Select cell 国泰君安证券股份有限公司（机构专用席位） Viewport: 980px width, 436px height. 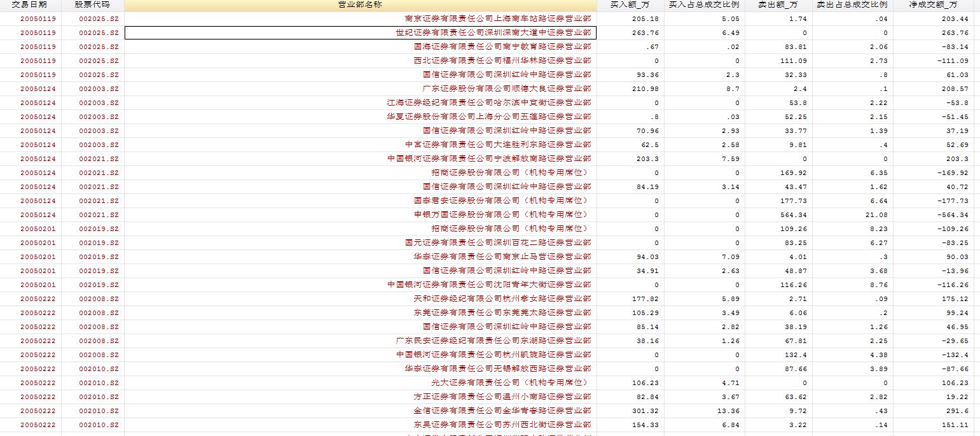(x=361, y=200)
